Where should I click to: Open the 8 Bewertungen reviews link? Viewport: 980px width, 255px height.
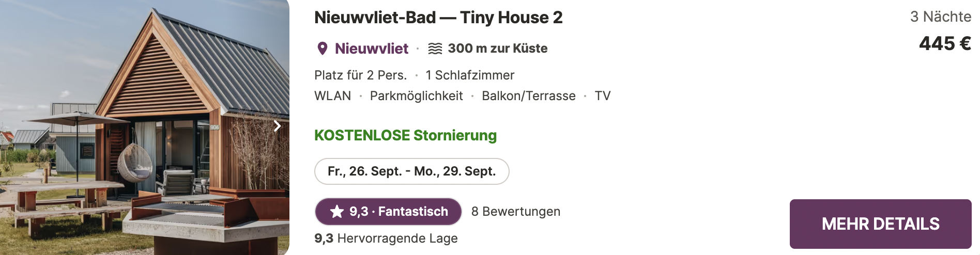coord(515,212)
